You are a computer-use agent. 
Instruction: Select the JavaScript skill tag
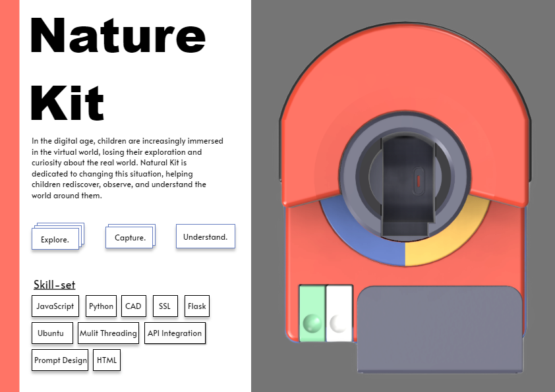click(55, 306)
